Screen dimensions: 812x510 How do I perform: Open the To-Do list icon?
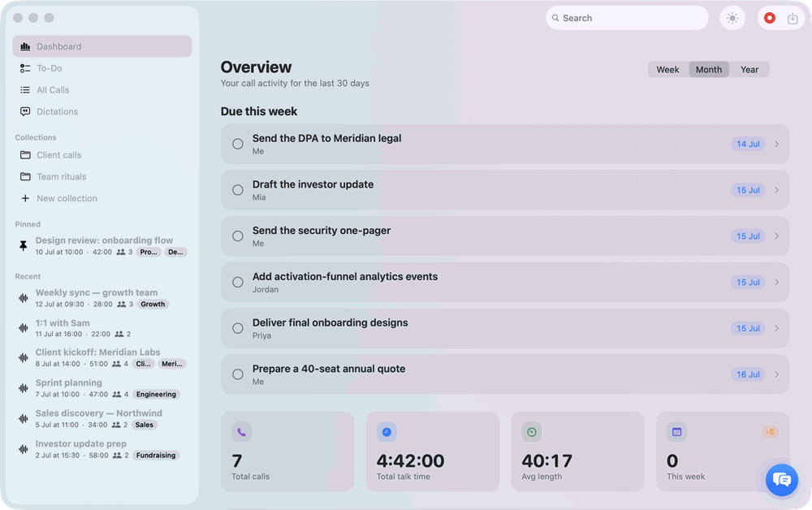pos(25,68)
